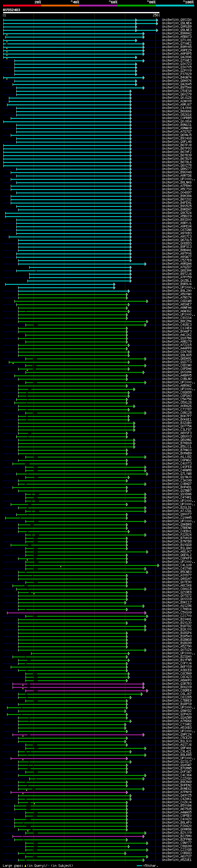197x868 pixels.
Task: Click cyan alignment bar for Q0J8G4
Action: click(67, 122)
